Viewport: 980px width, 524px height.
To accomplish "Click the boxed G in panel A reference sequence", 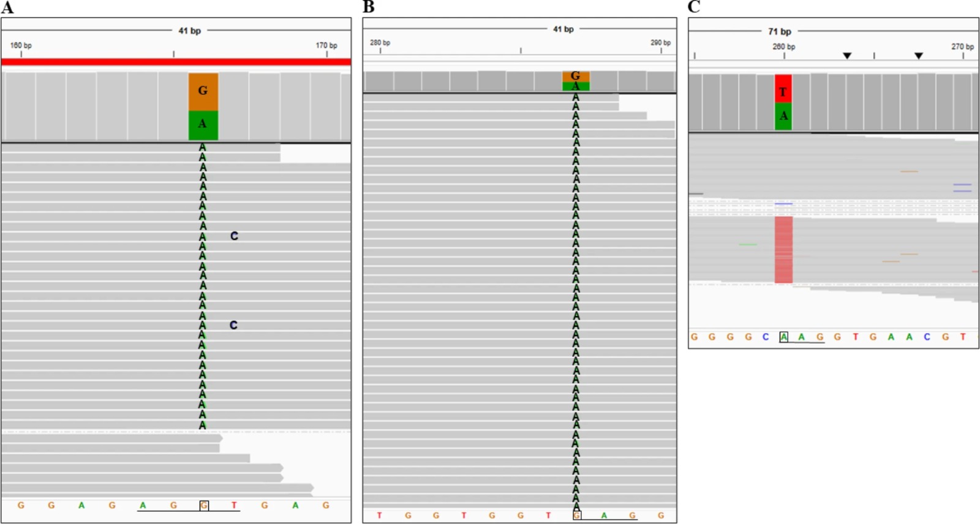I will pos(204,505).
